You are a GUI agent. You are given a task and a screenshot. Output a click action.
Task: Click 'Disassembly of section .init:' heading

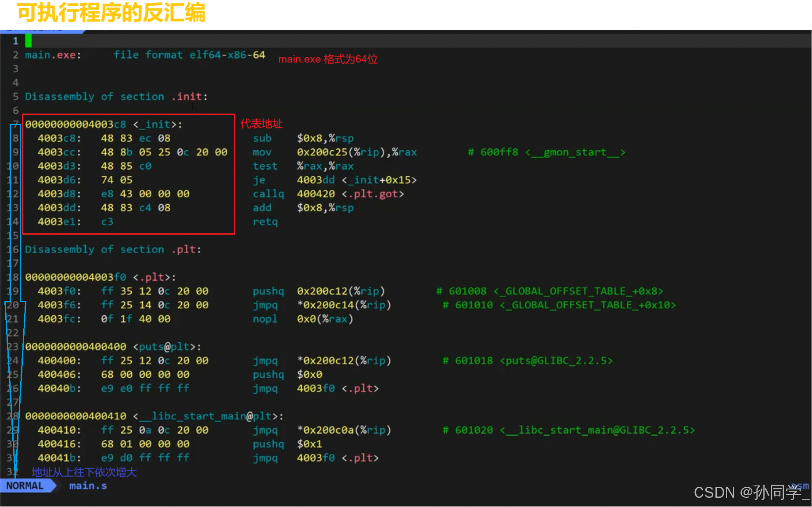[116, 96]
